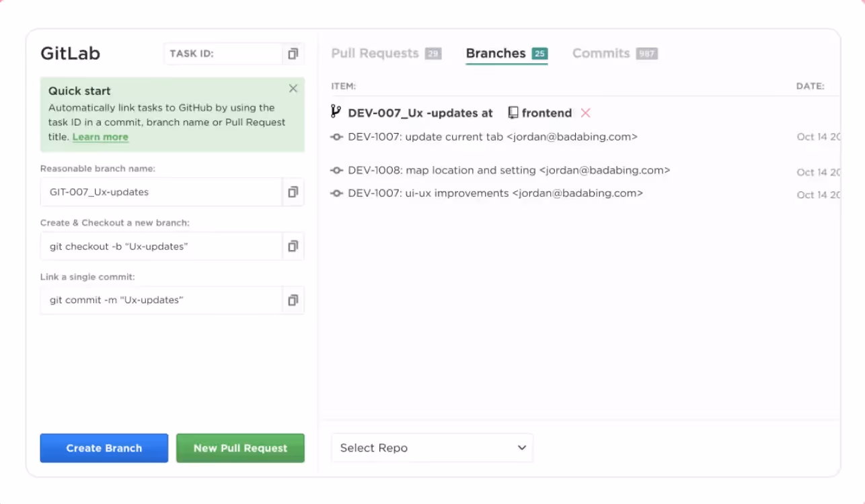Copy the git checkout command
The image size is (865, 504).
(293, 247)
